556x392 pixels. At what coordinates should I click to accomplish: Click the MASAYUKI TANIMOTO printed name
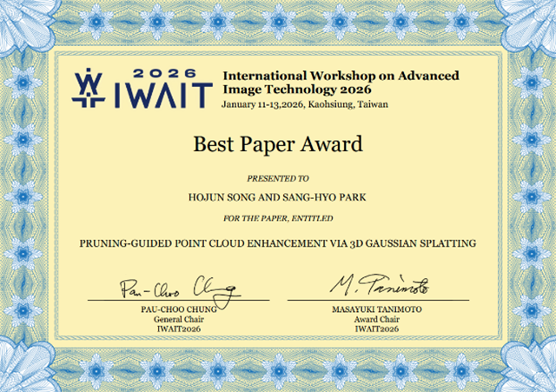click(377, 309)
